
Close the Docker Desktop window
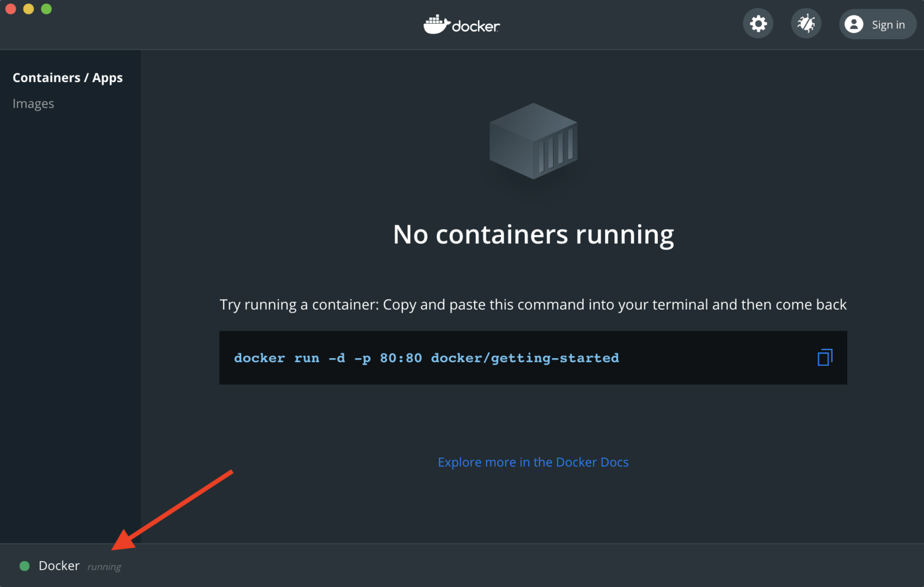10,9
